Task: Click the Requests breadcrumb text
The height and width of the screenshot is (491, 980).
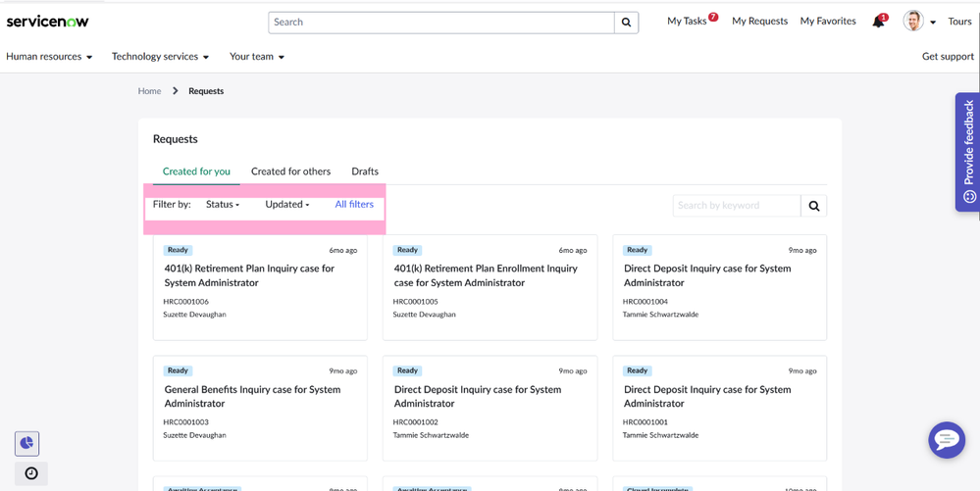Action: coord(206,91)
